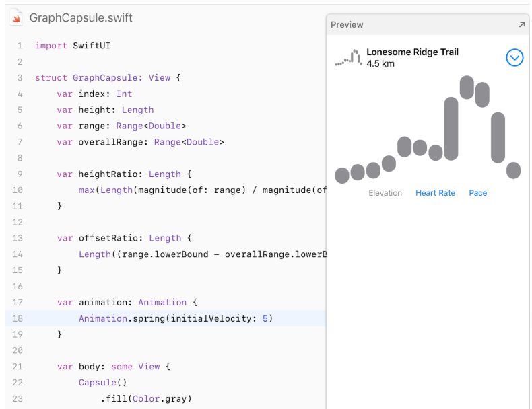532x409 pixels.
Task: Place cursor on import SwiftUI line
Action: [x=73, y=46]
